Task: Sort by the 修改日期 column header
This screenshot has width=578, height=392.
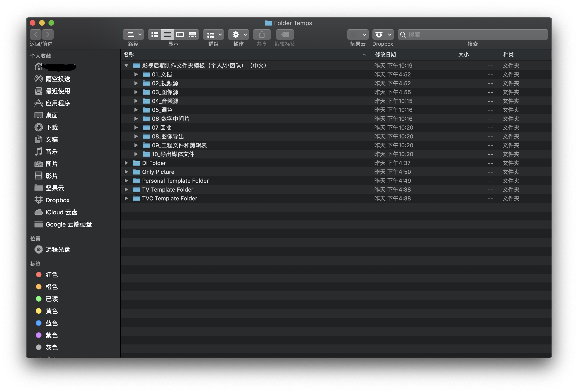Action: pos(385,55)
